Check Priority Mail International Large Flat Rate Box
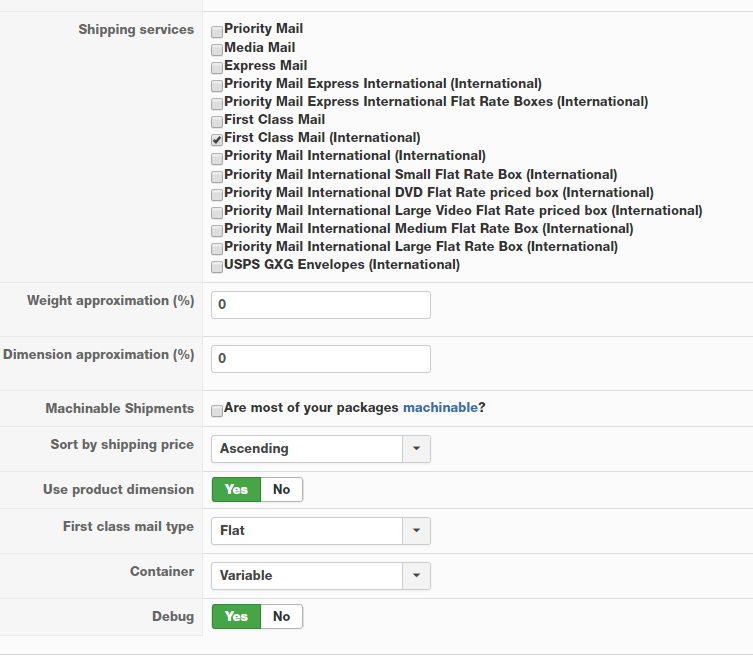The width and height of the screenshot is (753, 659). pyautogui.click(x=217, y=248)
